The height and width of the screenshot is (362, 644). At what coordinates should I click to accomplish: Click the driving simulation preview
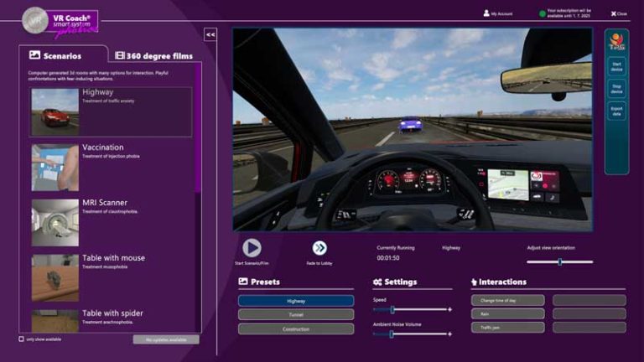point(413,130)
